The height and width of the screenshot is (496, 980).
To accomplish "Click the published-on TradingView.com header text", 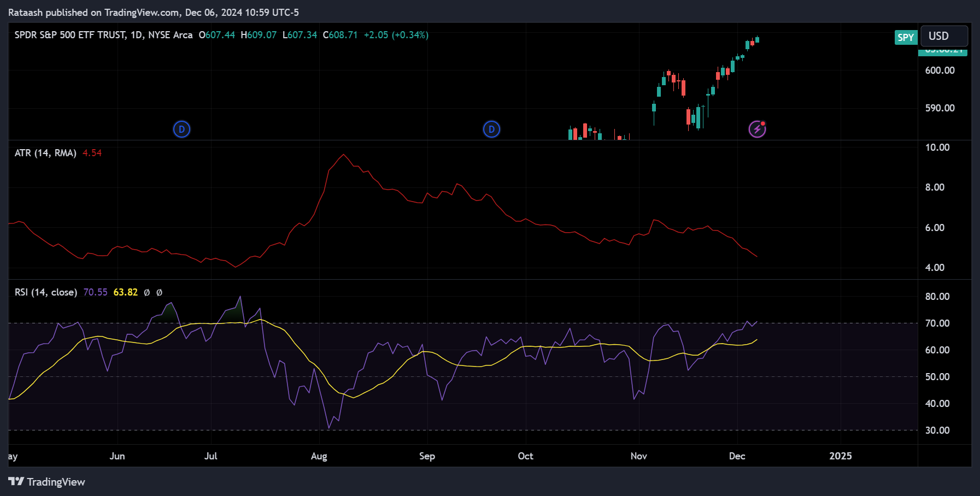I will click(154, 12).
